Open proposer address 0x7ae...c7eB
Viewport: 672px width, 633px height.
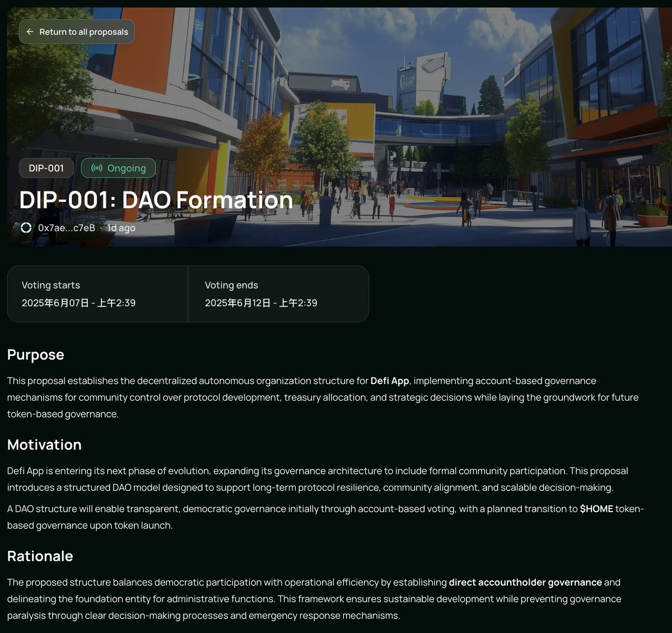tap(67, 228)
